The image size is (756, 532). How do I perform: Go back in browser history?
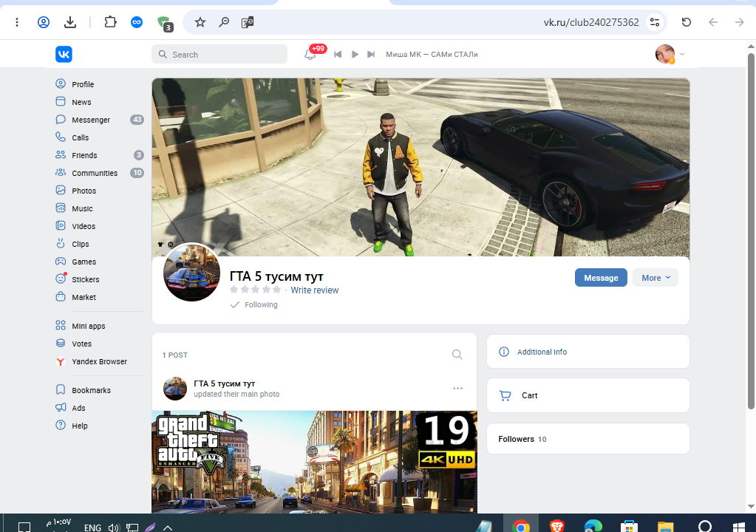[713, 22]
